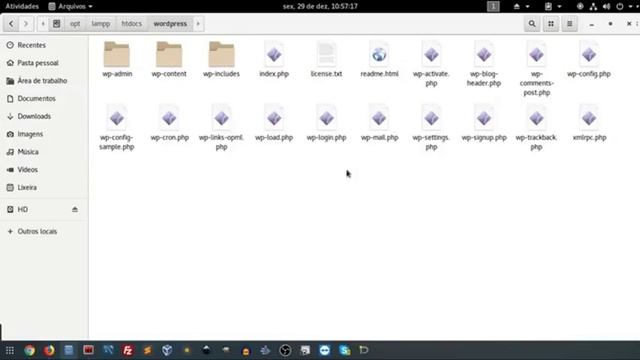Select the license.txt file

coord(326,59)
